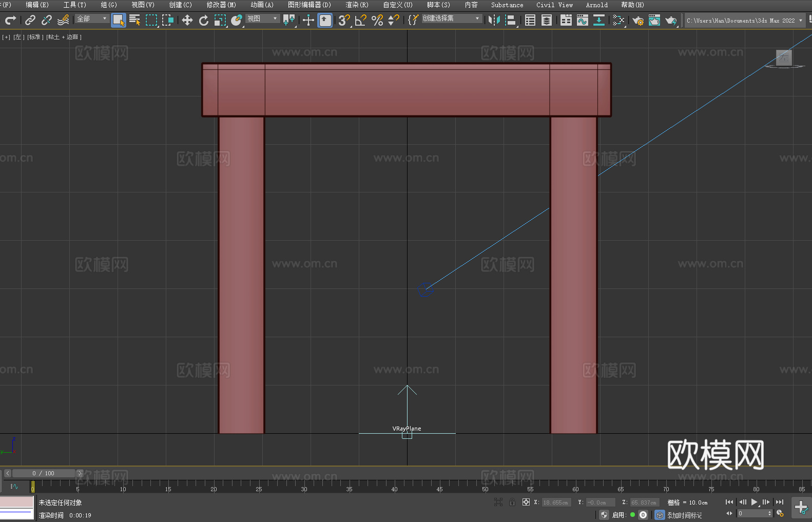Go to start frame

(x=729, y=502)
